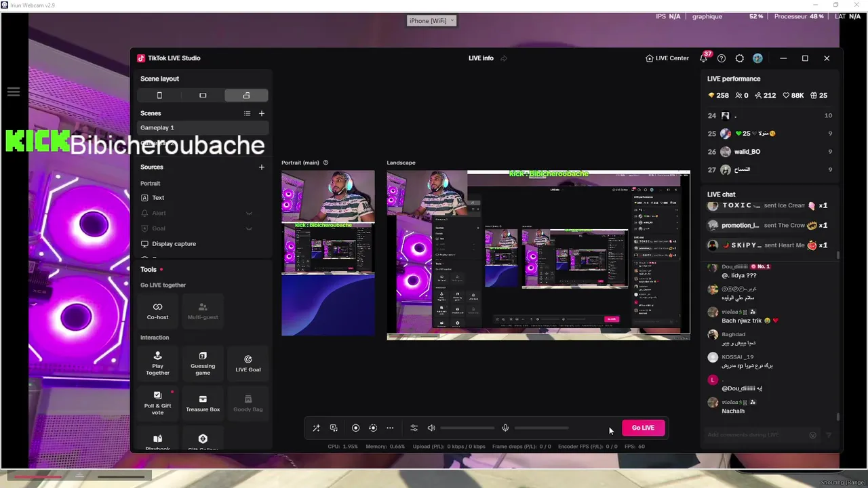The width and height of the screenshot is (868, 488).
Task: Open the LIVE Goal interaction
Action: pos(248,363)
